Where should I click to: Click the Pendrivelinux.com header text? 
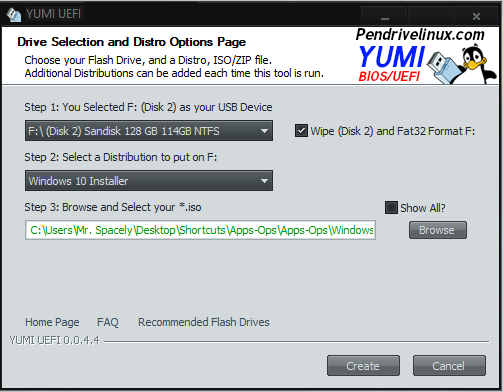[420, 35]
